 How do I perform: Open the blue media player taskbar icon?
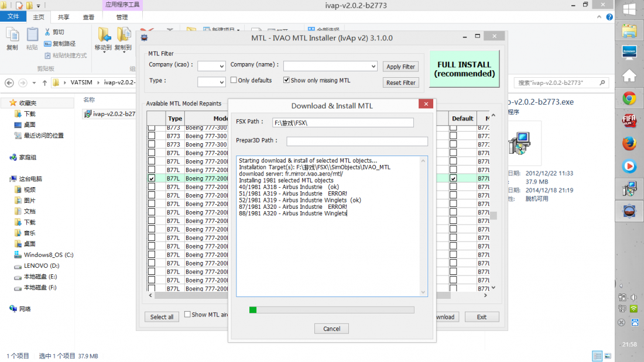point(629,166)
